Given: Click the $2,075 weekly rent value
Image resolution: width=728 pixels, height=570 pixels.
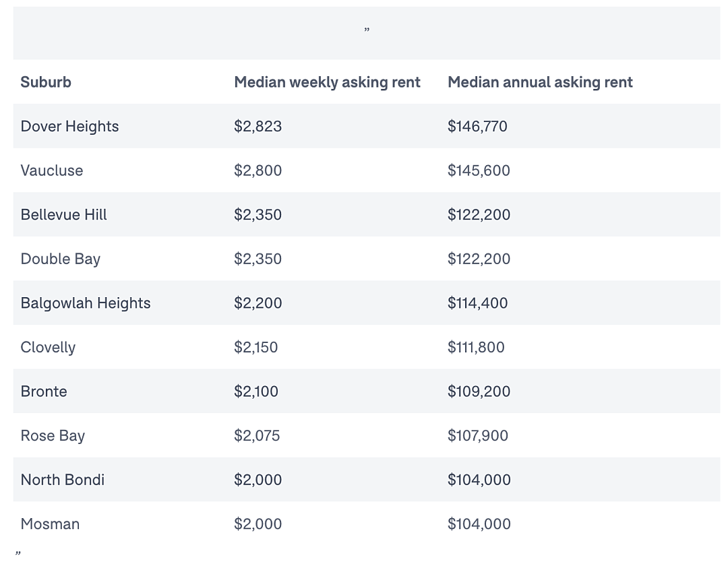Looking at the screenshot, I should (x=257, y=435).
